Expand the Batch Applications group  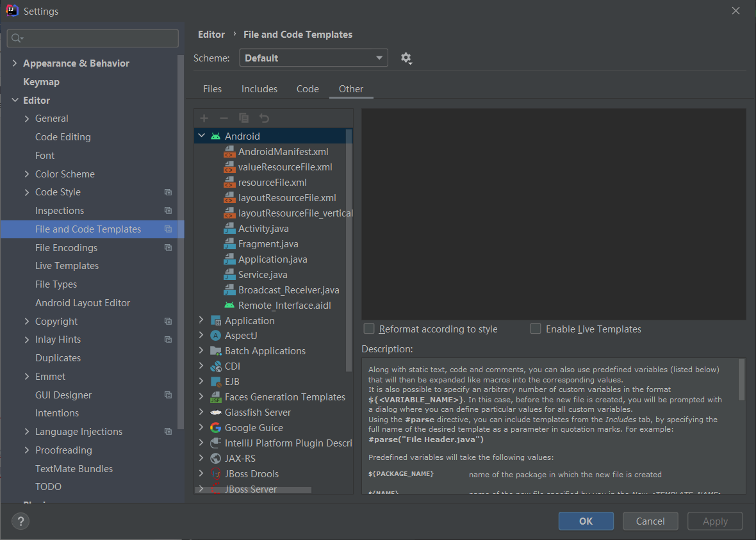pyautogui.click(x=202, y=350)
